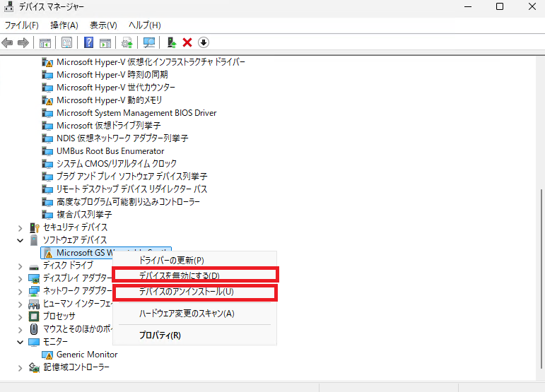This screenshot has height=392, width=545.
Task: Click the Device Manager title bar icon
Action: pos(9,6)
